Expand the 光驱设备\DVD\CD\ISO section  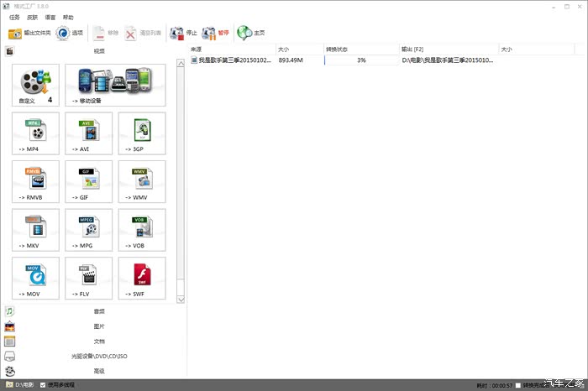tap(98, 356)
